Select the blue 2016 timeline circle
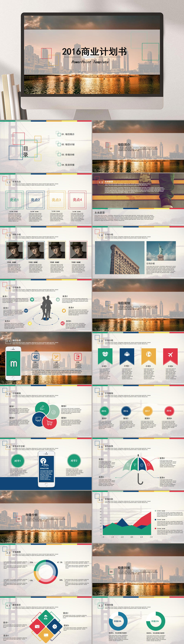Image resolution: width=184 pixels, height=644 pixels. (126, 411)
